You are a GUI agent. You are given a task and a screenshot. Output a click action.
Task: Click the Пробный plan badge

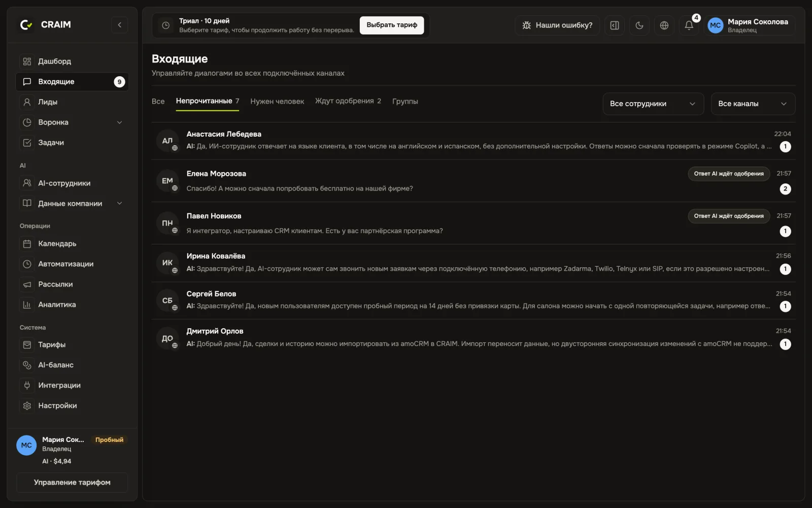(109, 440)
